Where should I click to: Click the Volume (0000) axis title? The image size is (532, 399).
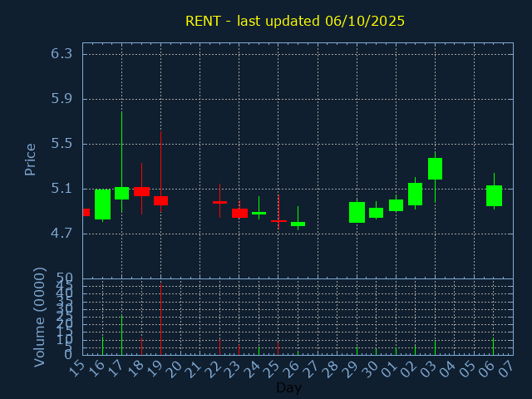39,317
